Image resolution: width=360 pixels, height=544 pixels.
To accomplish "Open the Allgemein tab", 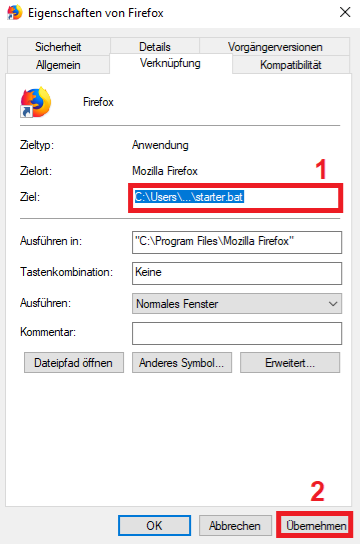I will coord(58,65).
